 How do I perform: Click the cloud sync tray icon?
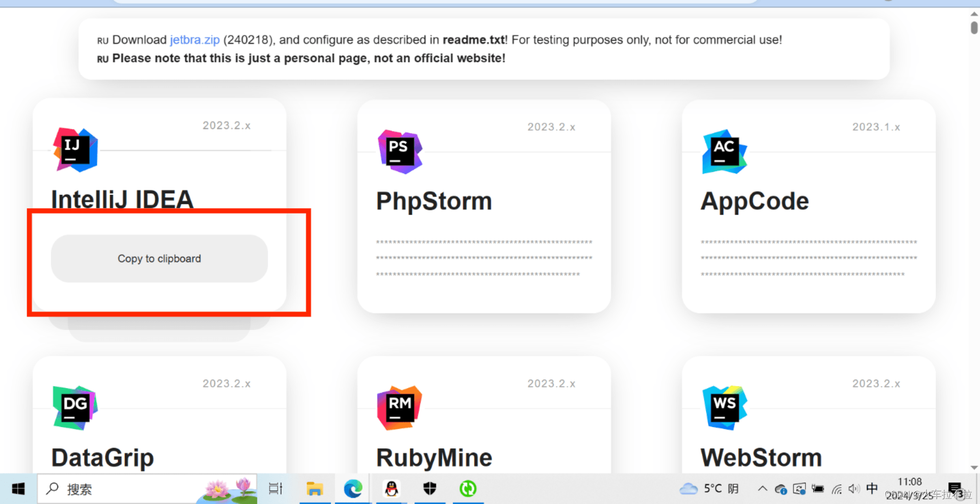coord(780,489)
